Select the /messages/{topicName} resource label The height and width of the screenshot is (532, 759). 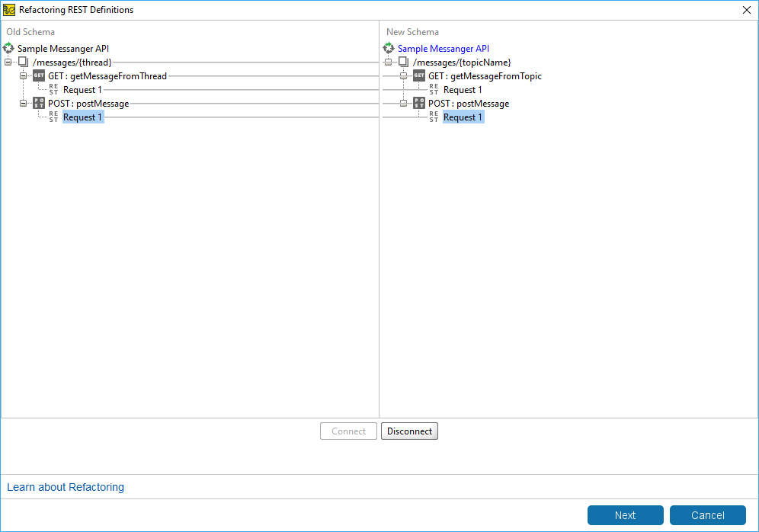click(462, 62)
